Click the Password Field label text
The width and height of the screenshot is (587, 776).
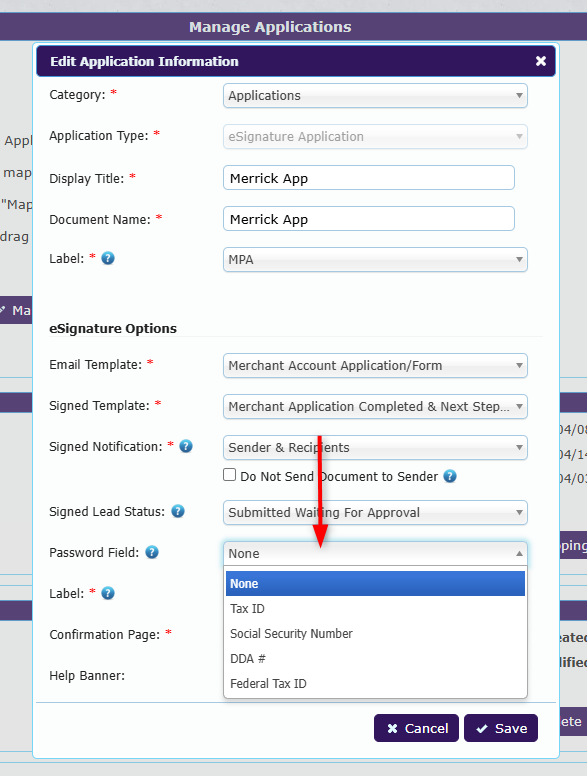tap(94, 552)
